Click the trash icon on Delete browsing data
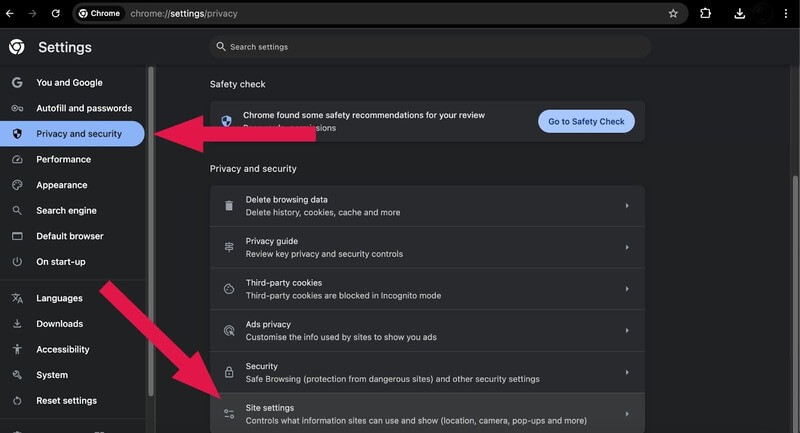This screenshot has height=433, width=800. coord(229,206)
